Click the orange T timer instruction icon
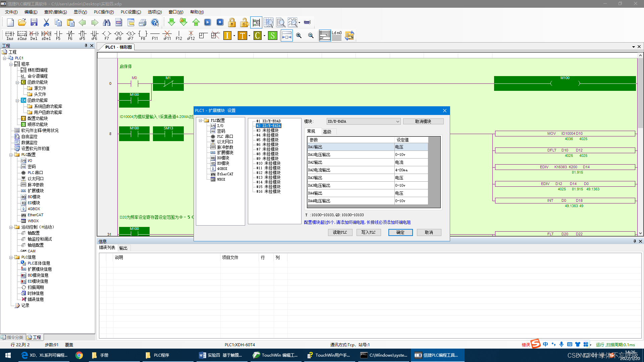The width and height of the screenshot is (644, 362). pyautogui.click(x=242, y=36)
